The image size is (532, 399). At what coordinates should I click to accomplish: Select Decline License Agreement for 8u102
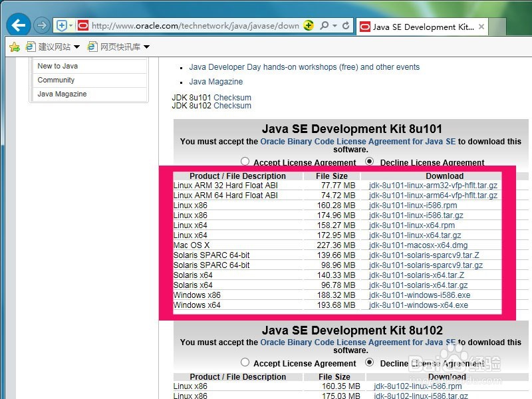[x=370, y=362]
